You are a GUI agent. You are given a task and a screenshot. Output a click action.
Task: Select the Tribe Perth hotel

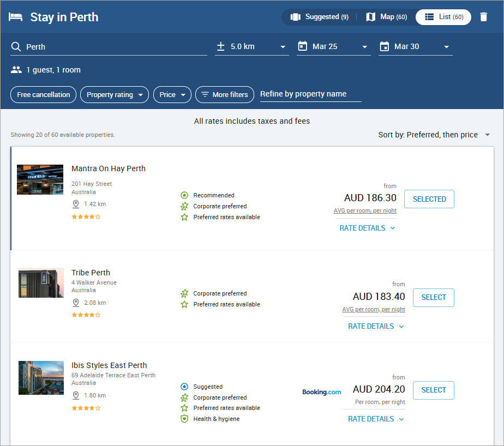click(433, 297)
